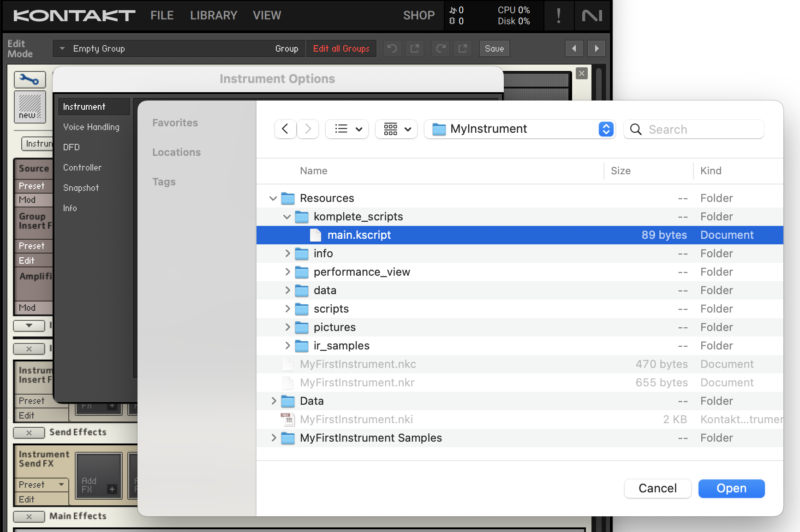Viewport: 800px width, 532px height.
Task: Click the Search field
Action: click(x=694, y=129)
